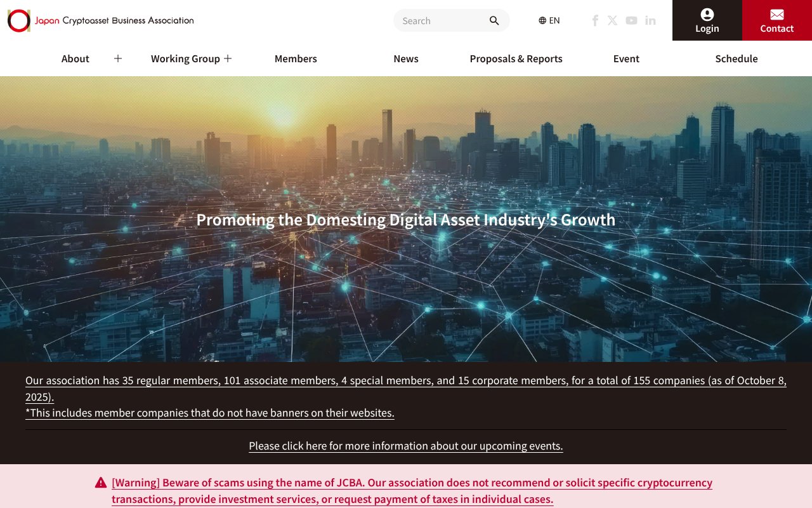812x508 pixels.
Task: Go to the Members section
Action: (x=296, y=58)
